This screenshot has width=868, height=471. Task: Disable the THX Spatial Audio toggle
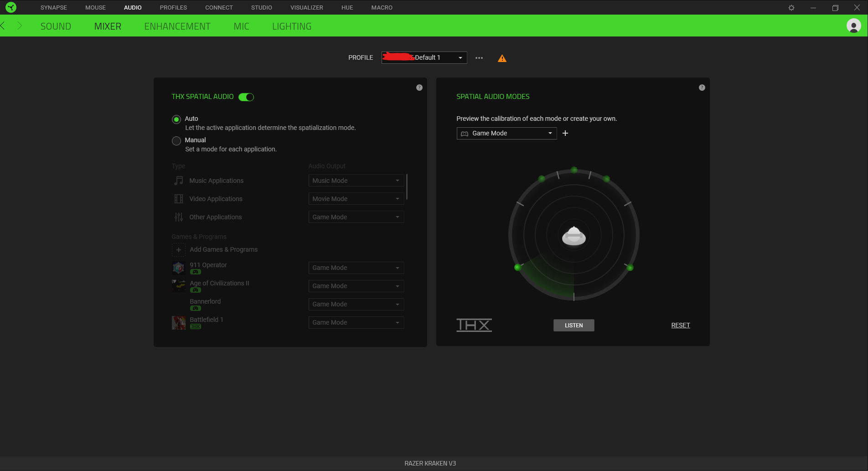click(x=246, y=97)
